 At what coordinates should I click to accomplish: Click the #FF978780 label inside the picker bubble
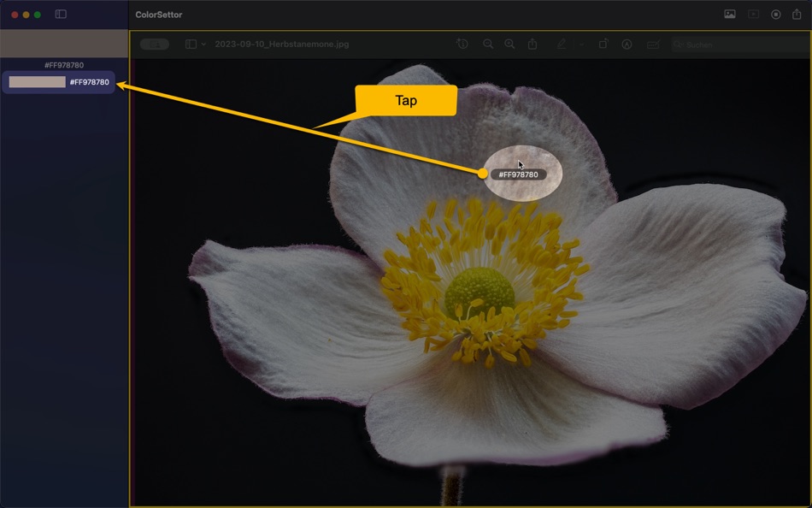coord(518,174)
